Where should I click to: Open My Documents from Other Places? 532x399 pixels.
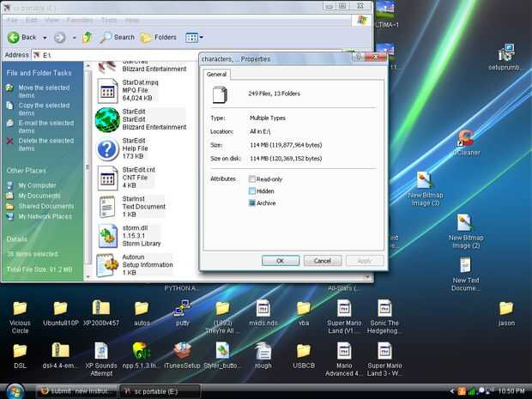(39, 196)
